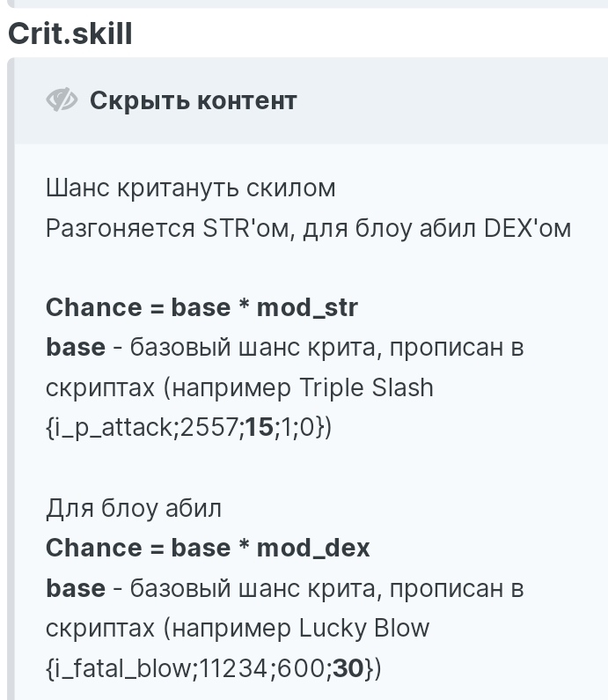
Task: Click empty space in the spoiler header bar
Action: pyautogui.click(x=458, y=100)
